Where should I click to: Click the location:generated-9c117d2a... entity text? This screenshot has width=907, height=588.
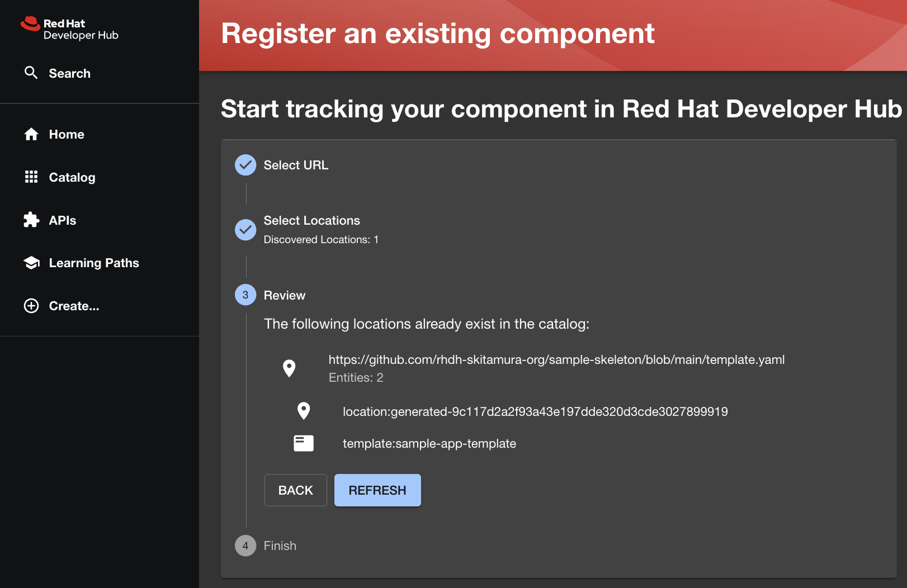coord(535,412)
